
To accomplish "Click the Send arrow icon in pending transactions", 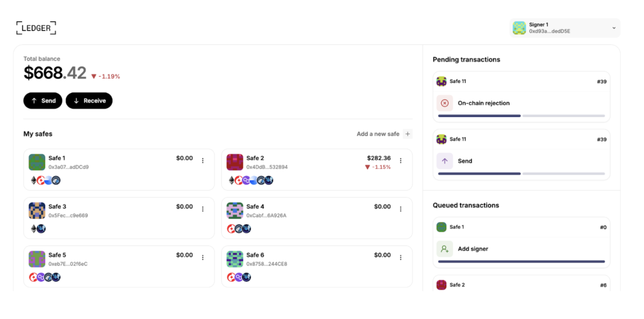I will pyautogui.click(x=445, y=161).
